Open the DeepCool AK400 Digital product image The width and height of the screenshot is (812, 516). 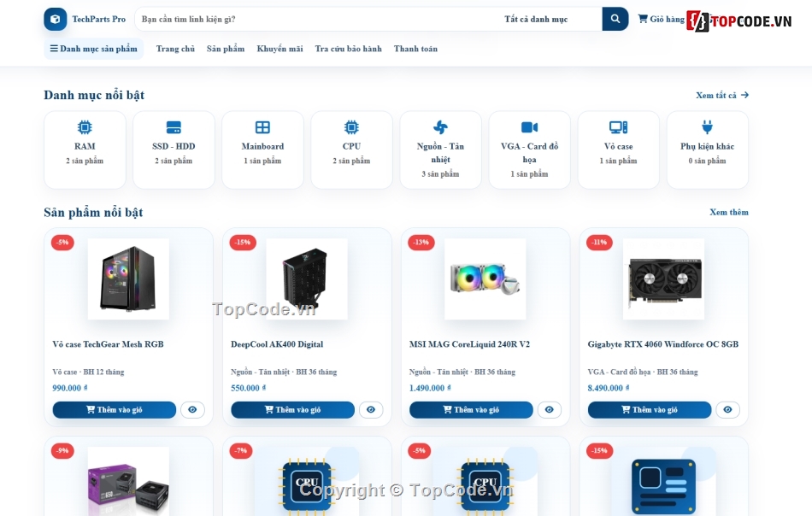point(307,279)
